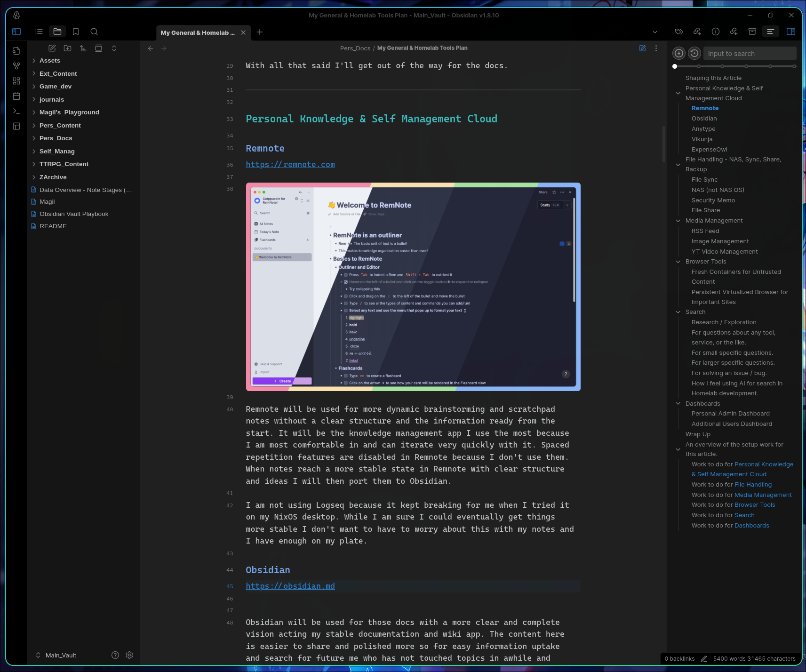806x672 pixels.
Task: Toggle the left sidebar visibility
Action: [16, 32]
